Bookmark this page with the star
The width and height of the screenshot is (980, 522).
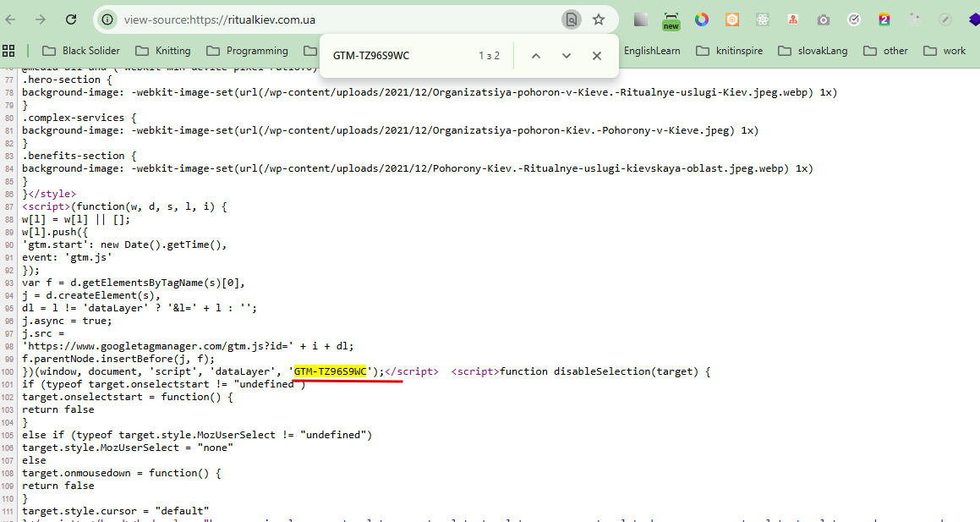tap(599, 20)
